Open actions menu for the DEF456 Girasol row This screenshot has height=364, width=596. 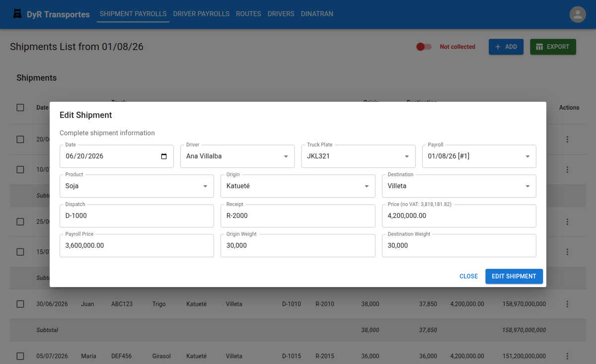(x=567, y=356)
